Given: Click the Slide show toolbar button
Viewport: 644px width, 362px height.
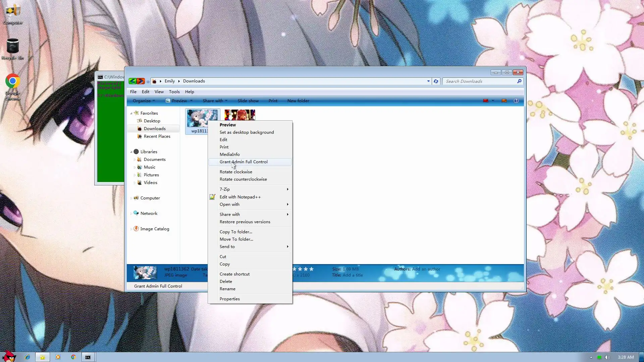Looking at the screenshot, I should [x=248, y=101].
